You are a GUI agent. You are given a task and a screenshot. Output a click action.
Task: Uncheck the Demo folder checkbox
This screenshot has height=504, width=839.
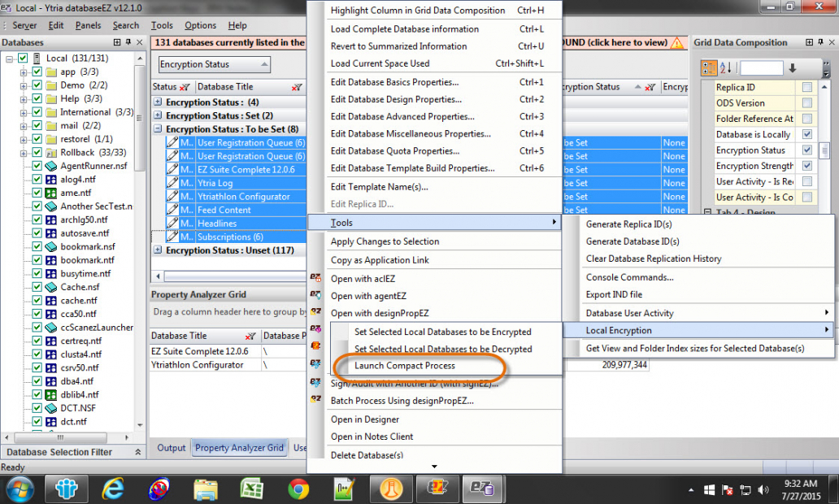click(x=37, y=85)
